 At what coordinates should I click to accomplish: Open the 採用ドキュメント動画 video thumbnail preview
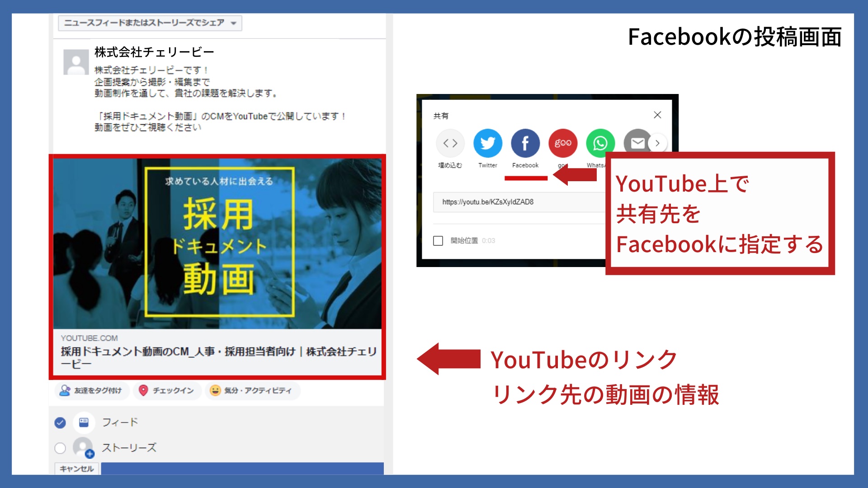[217, 243]
